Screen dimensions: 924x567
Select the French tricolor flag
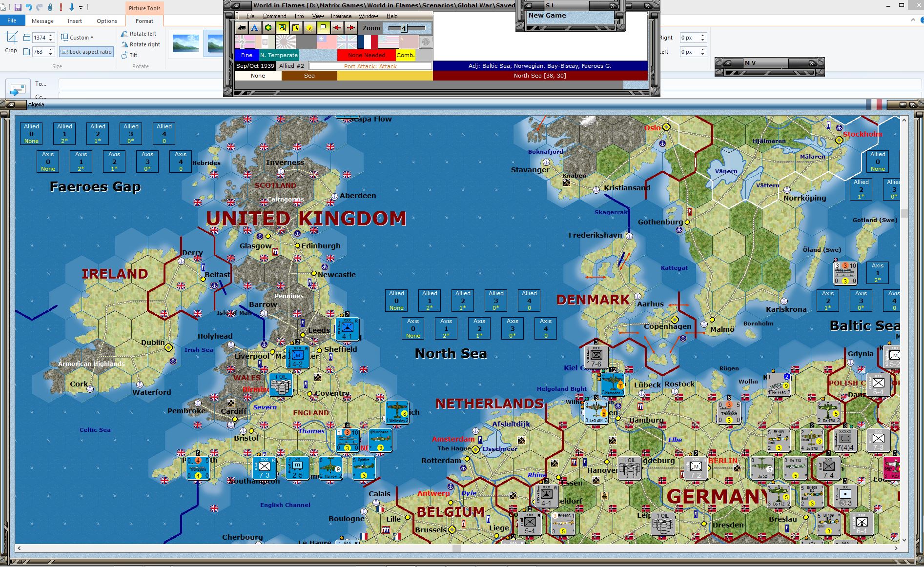pyautogui.click(x=368, y=42)
